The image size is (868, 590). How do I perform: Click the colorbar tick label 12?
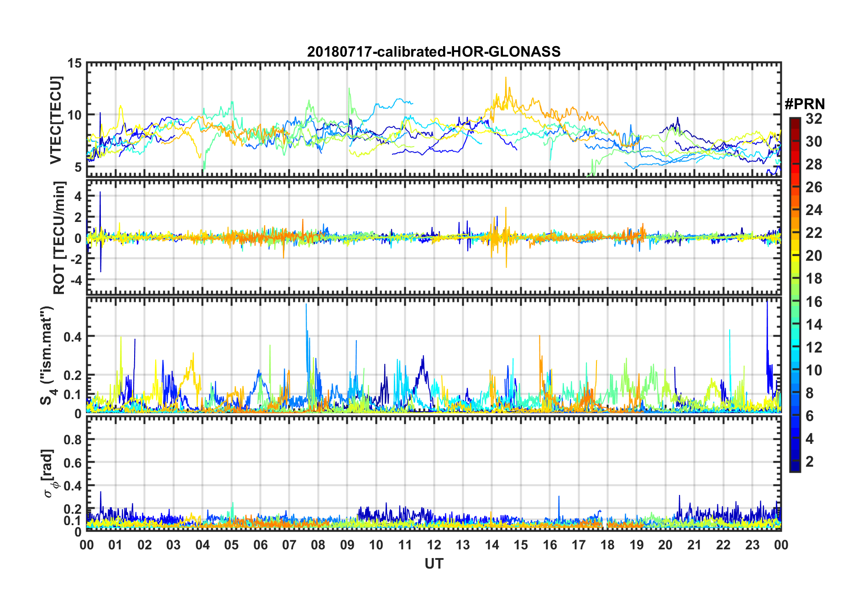[814, 348]
